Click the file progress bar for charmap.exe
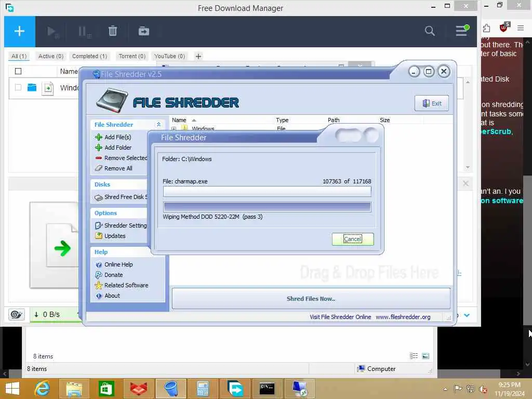Viewport: 532px width, 399px height. [x=267, y=191]
